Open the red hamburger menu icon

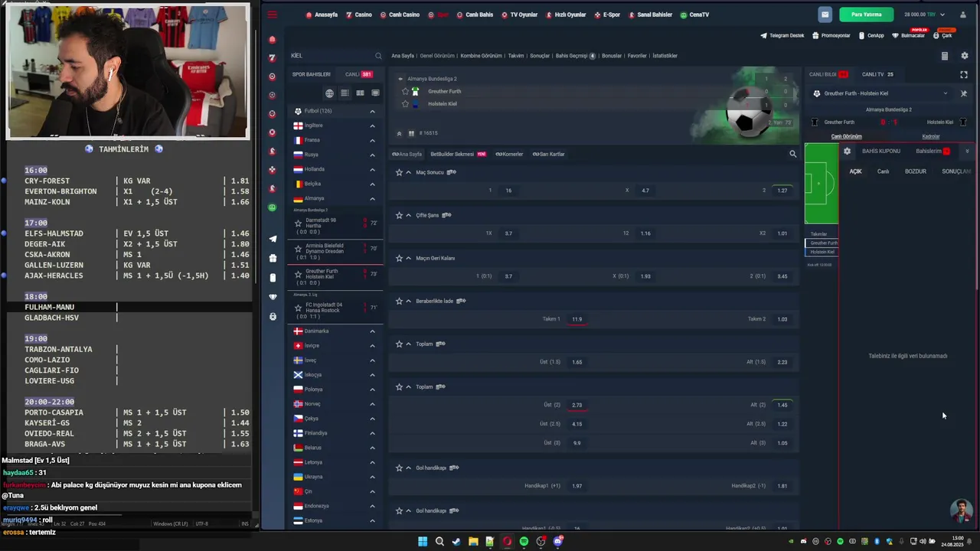click(x=273, y=15)
